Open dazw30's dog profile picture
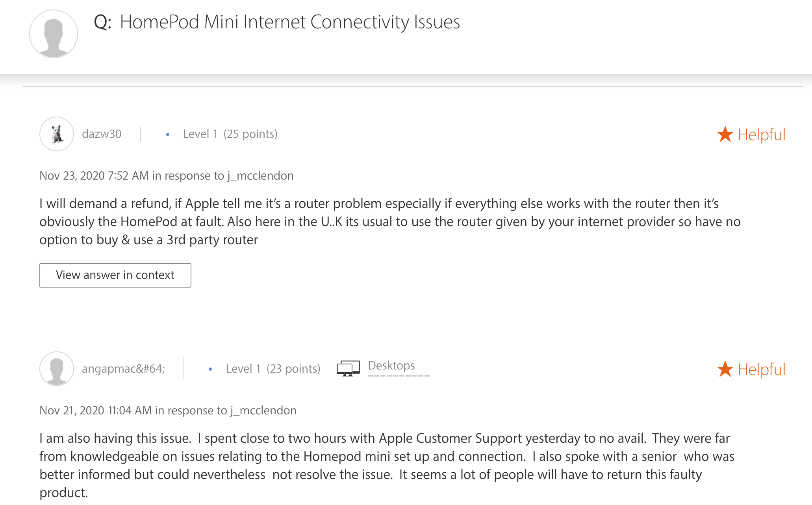Viewport: 812px width, 505px height. 57,134
